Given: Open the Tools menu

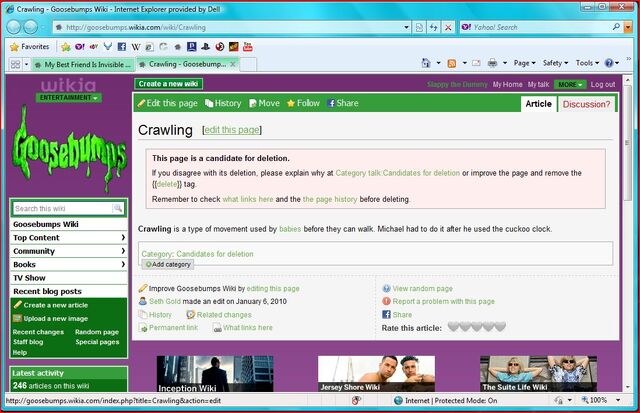Looking at the screenshot, I should pyautogui.click(x=587, y=63).
